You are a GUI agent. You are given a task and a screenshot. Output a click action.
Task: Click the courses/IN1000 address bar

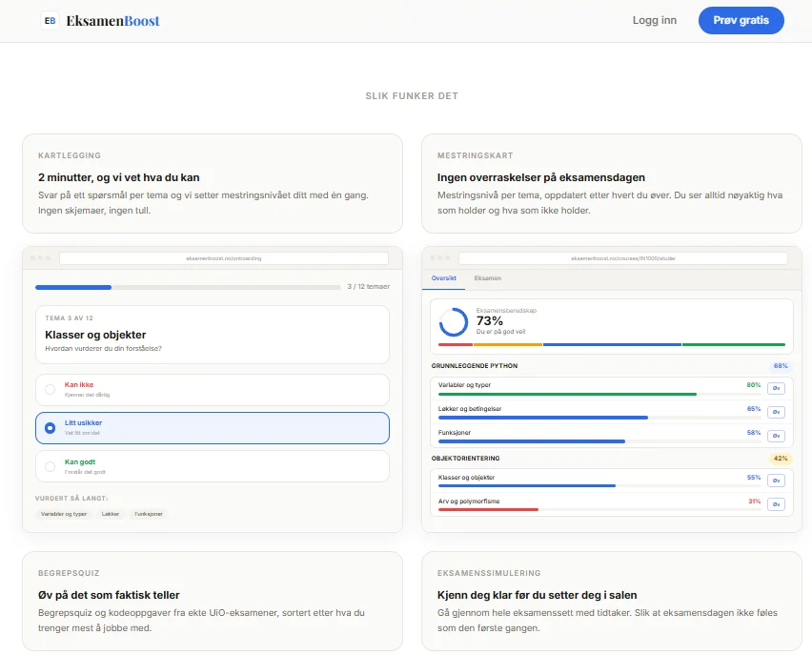click(623, 258)
